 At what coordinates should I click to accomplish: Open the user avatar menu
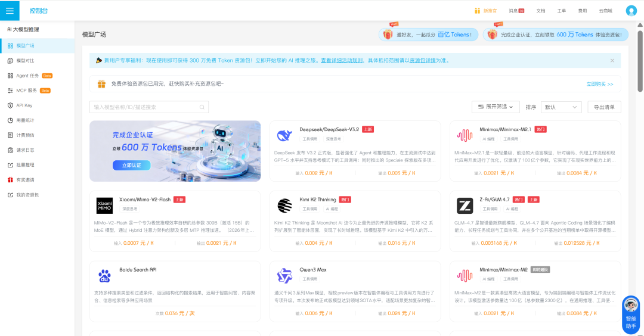pyautogui.click(x=631, y=11)
